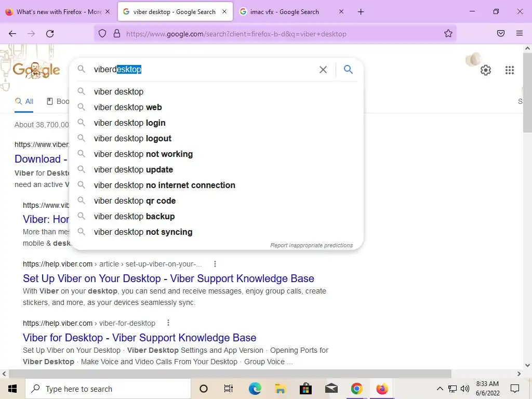Screen dimensions: 532x399
Task: Open 'Viber for Desktop - Viber Support' result
Action: tap(139, 338)
